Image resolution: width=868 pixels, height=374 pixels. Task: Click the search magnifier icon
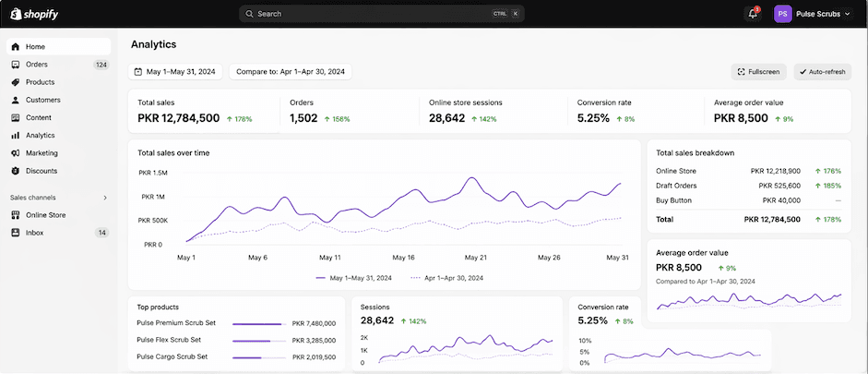(x=249, y=14)
